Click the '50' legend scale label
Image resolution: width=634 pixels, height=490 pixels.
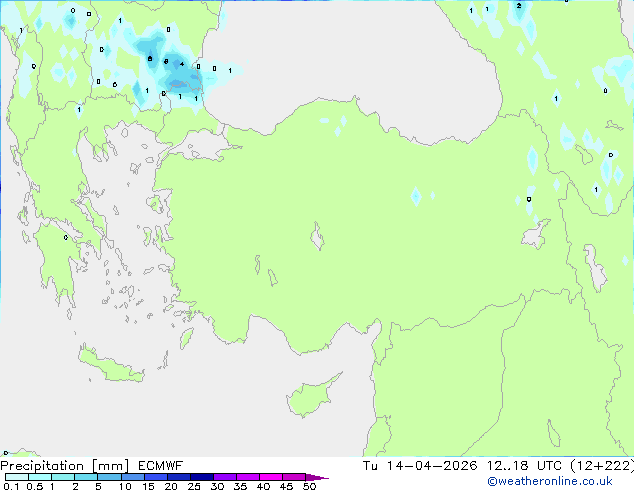[309, 486]
